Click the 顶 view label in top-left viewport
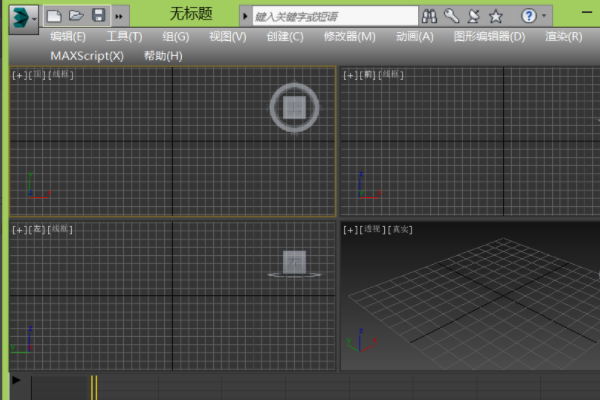The width and height of the screenshot is (600, 400). [37, 74]
